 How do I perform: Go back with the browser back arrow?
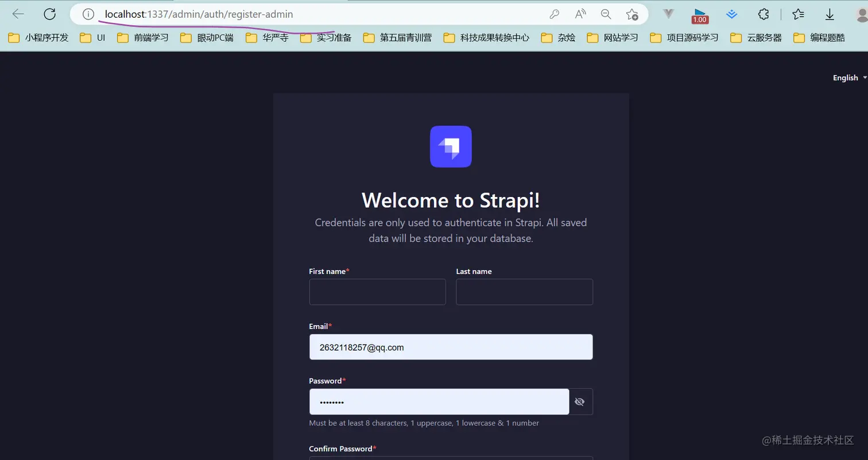pyautogui.click(x=18, y=14)
